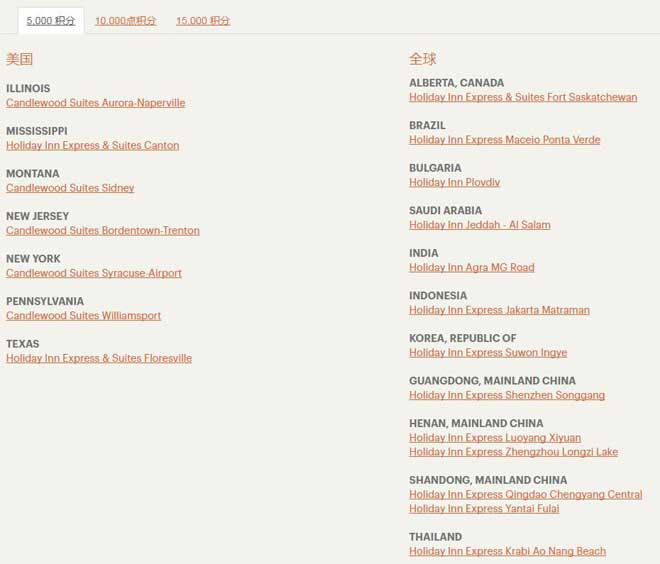Open Holiday Inn Agra MG Road
660x564 pixels.
472,267
